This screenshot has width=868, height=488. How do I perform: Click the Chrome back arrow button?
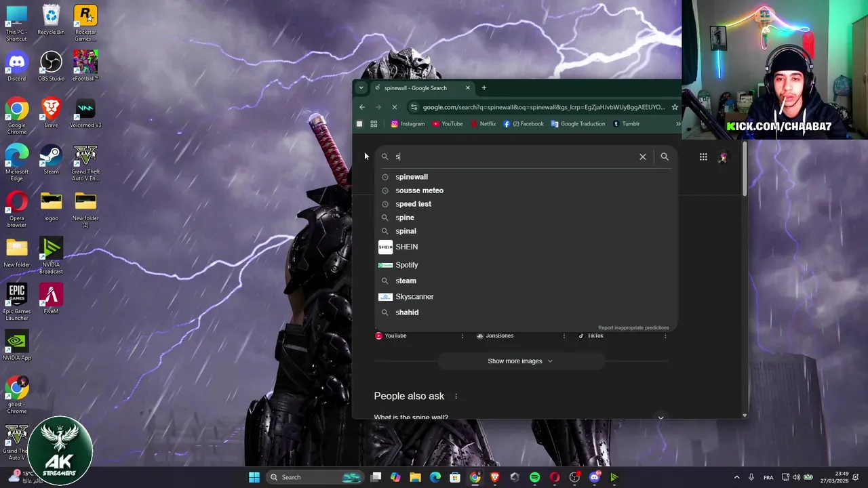pos(362,107)
